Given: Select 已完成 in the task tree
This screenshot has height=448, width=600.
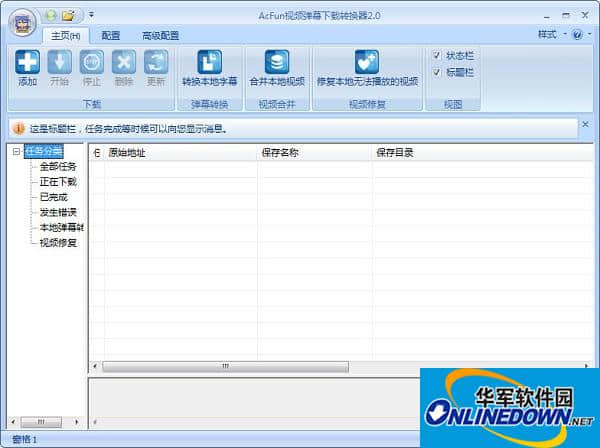Looking at the screenshot, I should pyautogui.click(x=54, y=197).
